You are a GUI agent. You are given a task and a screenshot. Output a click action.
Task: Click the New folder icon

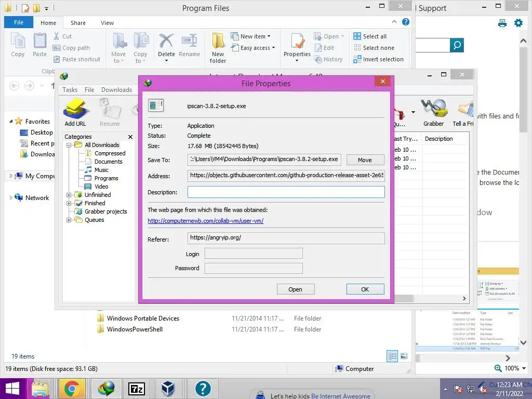tap(218, 48)
